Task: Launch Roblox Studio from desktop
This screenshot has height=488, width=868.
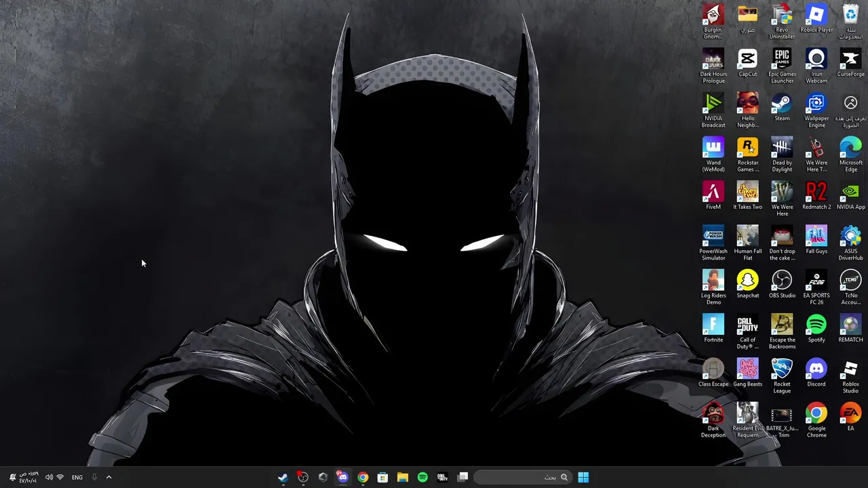Action: tap(850, 375)
